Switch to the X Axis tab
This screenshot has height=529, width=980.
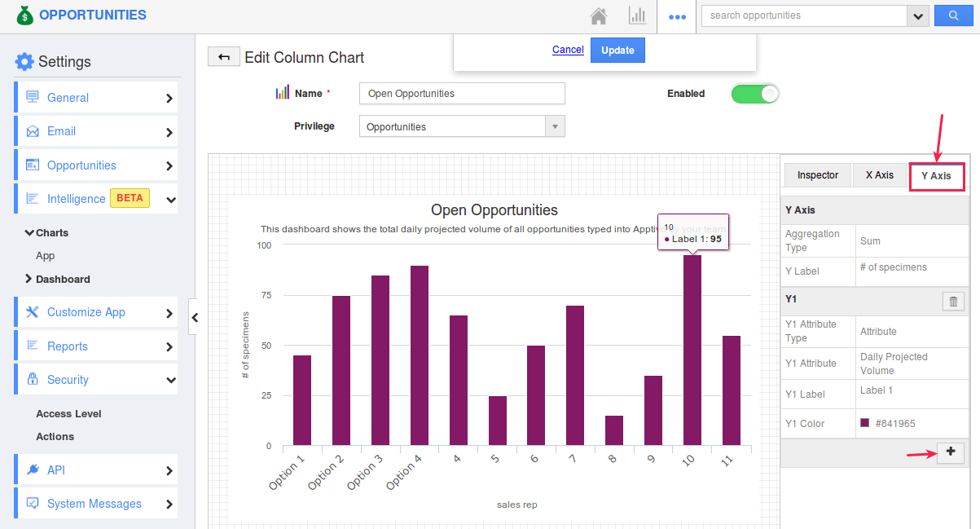(879, 175)
